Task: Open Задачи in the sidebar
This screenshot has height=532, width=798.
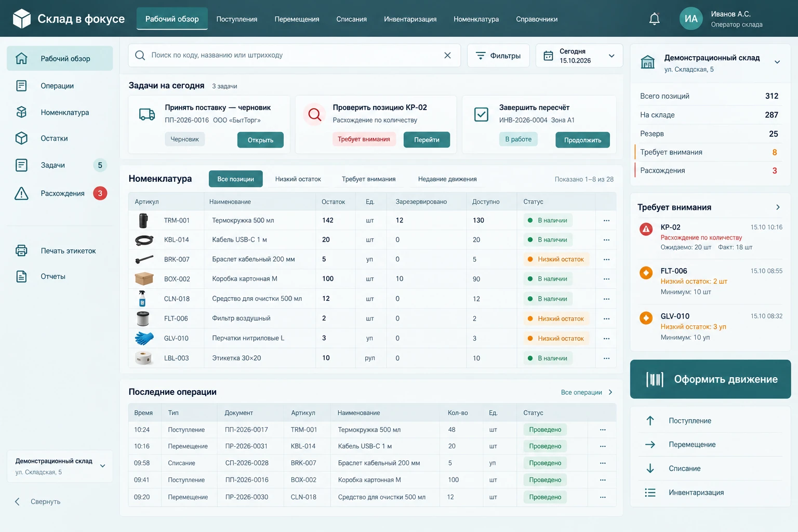Action: pyautogui.click(x=60, y=165)
